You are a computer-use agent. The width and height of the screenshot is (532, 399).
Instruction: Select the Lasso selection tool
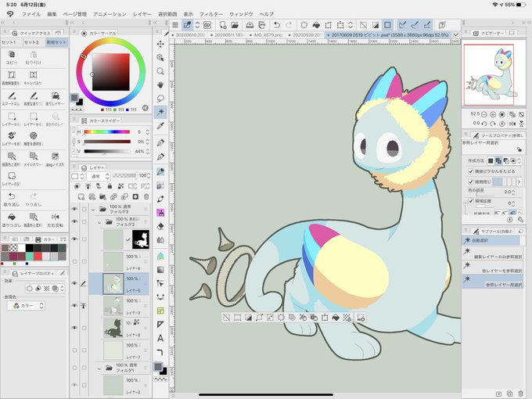tap(160, 99)
